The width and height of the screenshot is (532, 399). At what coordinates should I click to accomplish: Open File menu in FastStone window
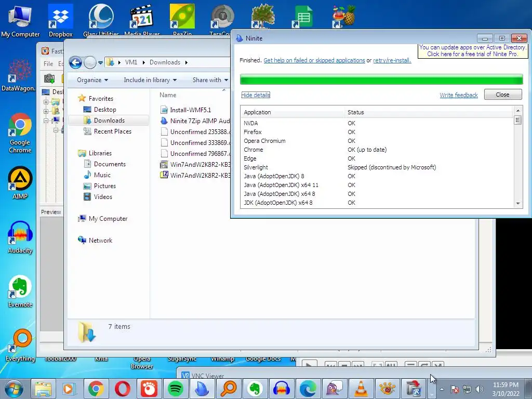tap(48, 64)
